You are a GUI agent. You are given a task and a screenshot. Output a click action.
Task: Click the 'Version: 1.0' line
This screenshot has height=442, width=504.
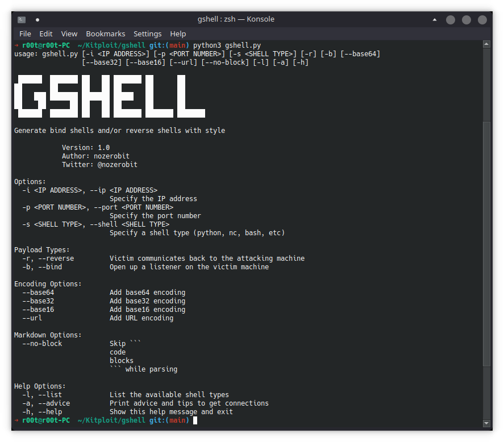[86, 148]
